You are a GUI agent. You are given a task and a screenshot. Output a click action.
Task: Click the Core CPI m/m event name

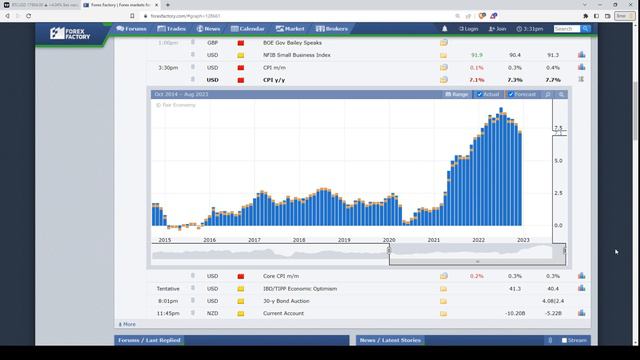click(x=281, y=276)
